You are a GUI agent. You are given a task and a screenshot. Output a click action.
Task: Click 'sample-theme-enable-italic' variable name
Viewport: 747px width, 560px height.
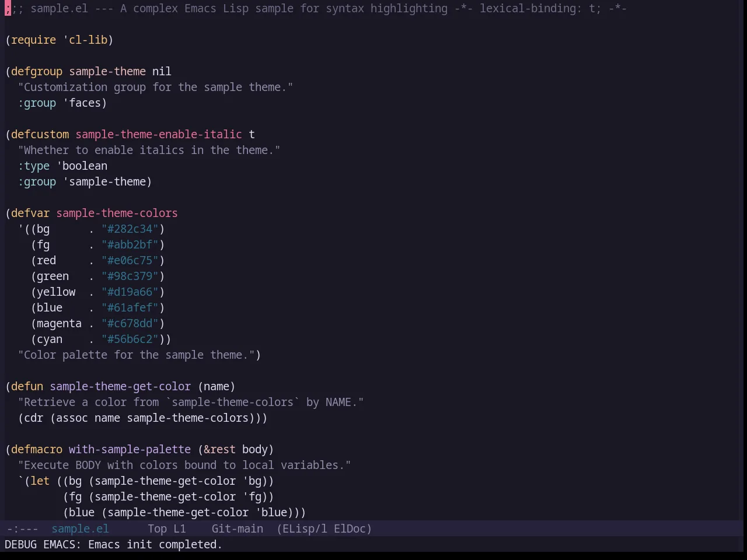159,134
